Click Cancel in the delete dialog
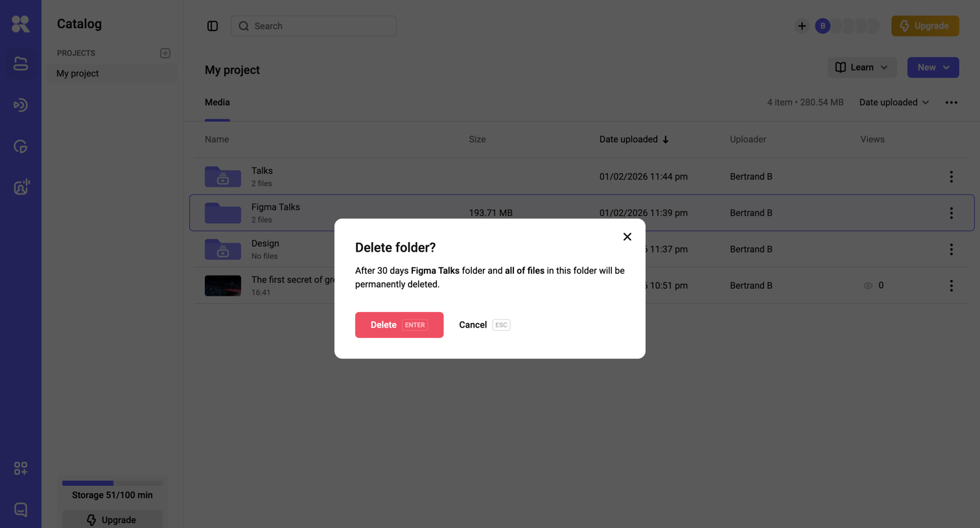 (484, 325)
